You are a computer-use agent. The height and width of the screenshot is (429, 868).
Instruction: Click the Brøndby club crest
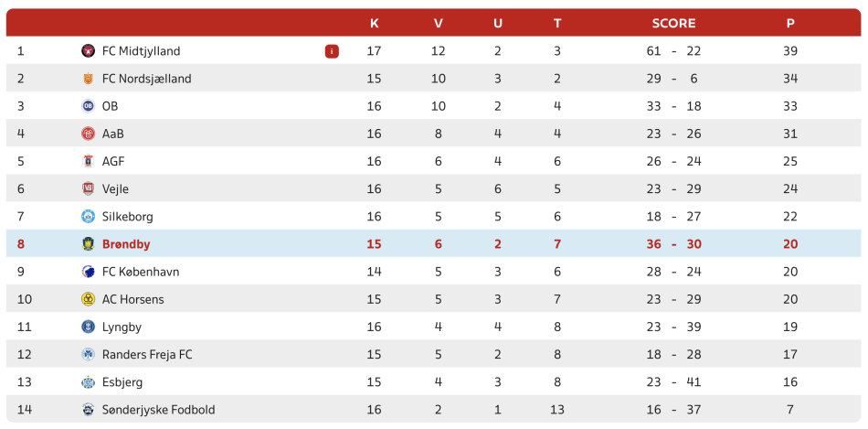(88, 244)
